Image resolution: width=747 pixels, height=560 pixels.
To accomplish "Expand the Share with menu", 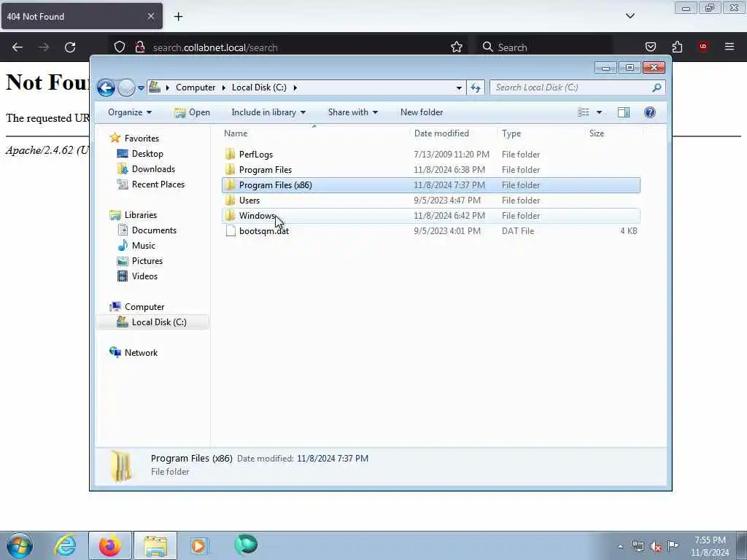I will coord(352,112).
